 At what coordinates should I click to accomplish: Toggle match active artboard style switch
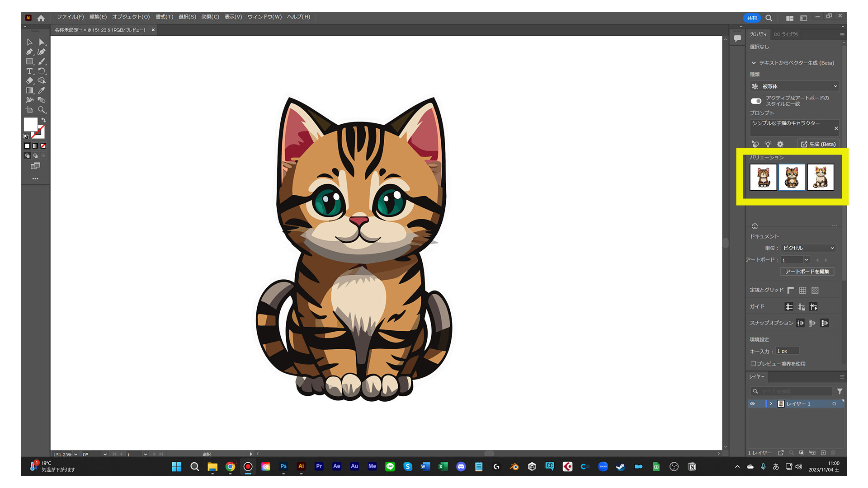tap(756, 101)
